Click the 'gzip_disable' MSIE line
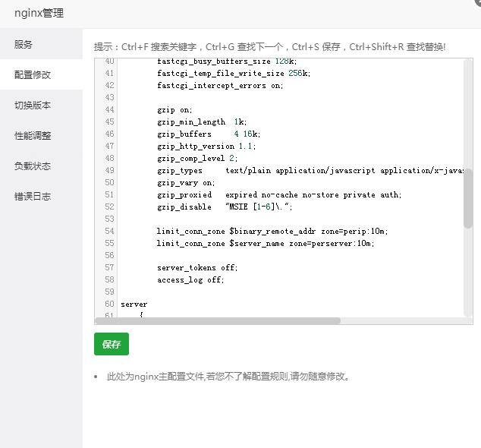 point(225,207)
